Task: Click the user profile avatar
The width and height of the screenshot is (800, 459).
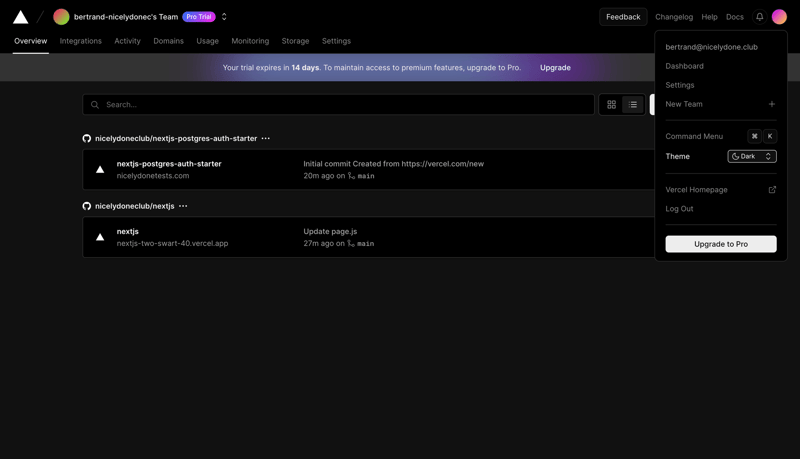Action: point(779,17)
